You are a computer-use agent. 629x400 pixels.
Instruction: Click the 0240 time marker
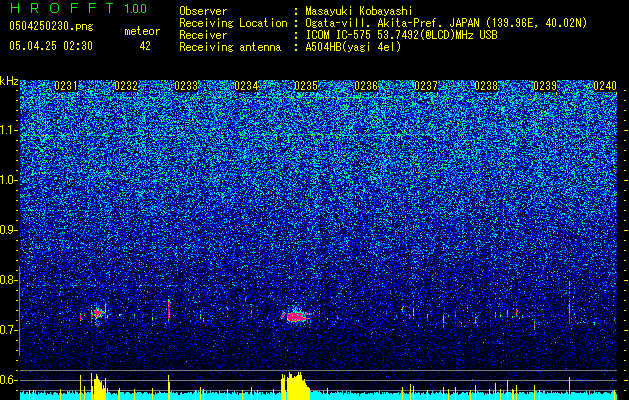tap(605, 86)
